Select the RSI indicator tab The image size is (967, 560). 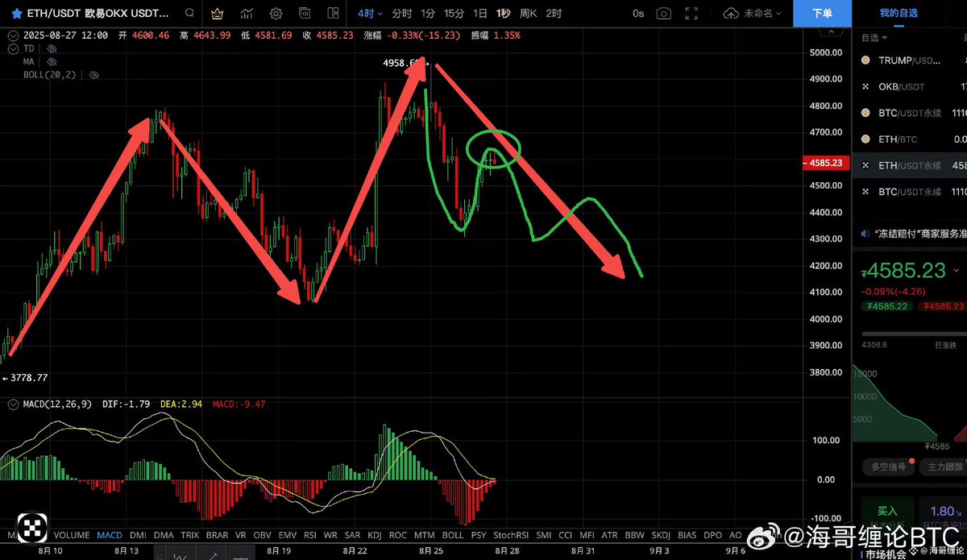[310, 535]
